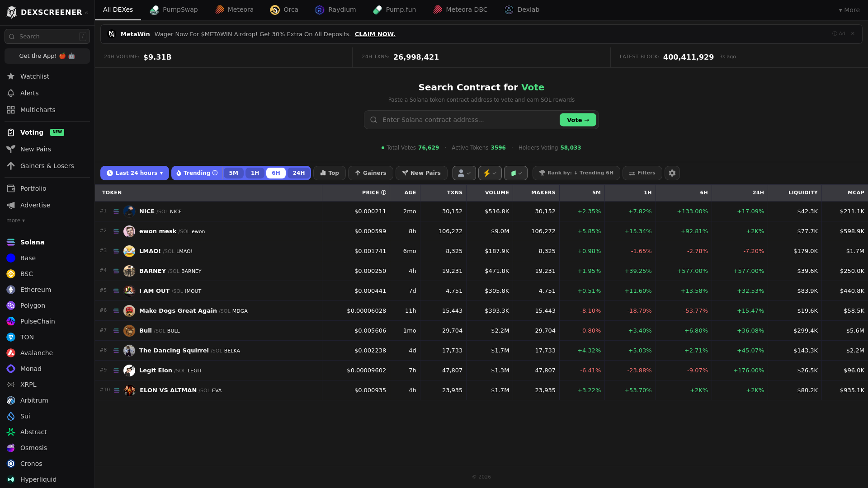Set trending period to 6H
Image resolution: width=868 pixels, height=488 pixels.
pos(276,173)
